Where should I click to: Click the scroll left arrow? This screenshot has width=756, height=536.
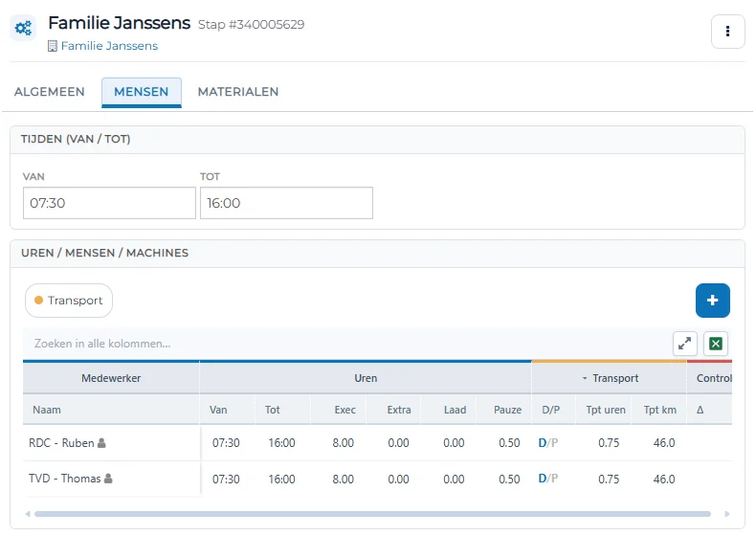click(28, 514)
